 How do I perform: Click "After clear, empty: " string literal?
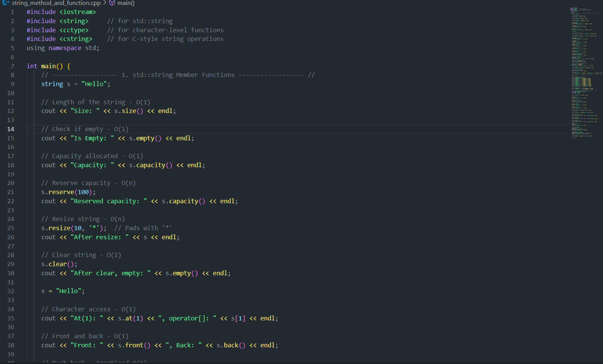[110, 273]
